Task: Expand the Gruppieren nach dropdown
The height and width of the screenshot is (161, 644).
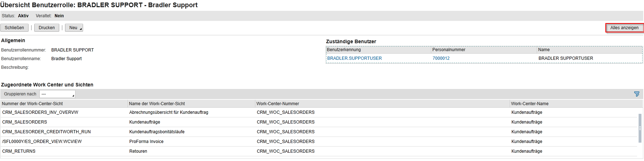Action: [x=57, y=94]
